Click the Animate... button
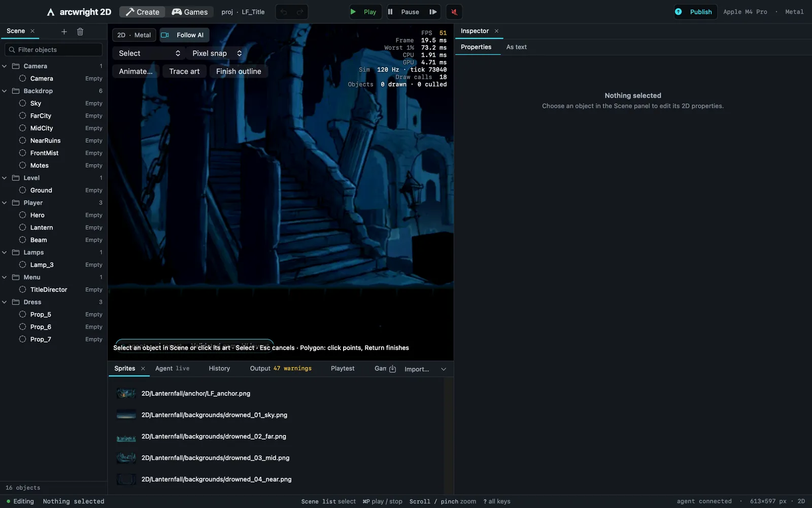812x508 pixels. (x=136, y=71)
